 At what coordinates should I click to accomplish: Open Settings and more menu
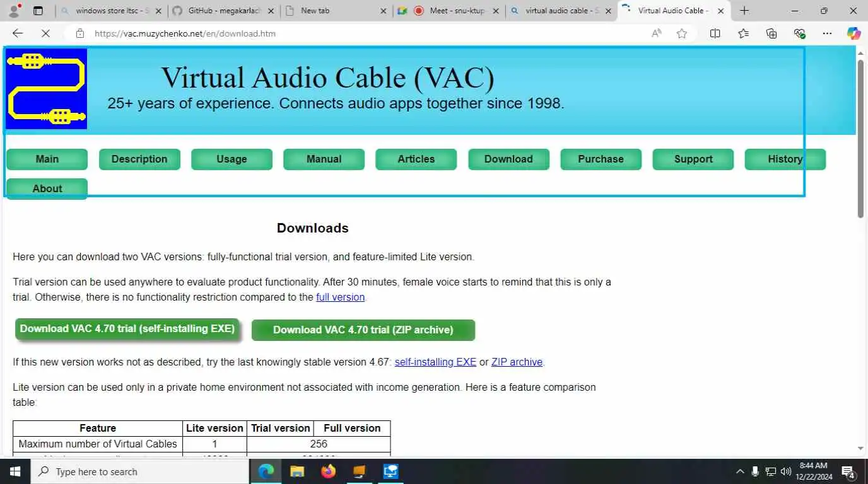click(828, 33)
